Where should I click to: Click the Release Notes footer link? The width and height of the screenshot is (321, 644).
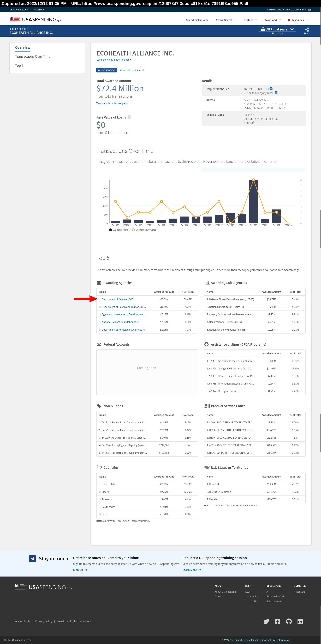coord(274,602)
